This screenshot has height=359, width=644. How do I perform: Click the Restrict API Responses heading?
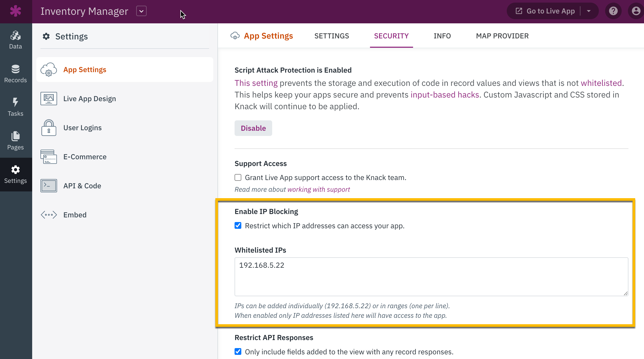[274, 337]
